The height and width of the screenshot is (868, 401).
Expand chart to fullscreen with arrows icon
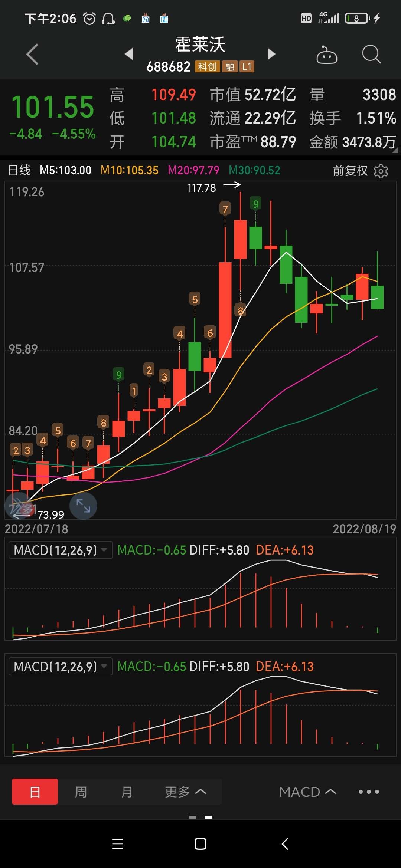tap(83, 506)
